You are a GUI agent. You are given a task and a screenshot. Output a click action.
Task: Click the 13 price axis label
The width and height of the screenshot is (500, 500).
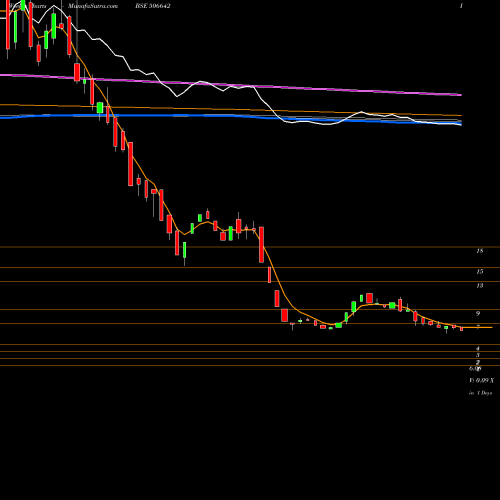(479, 286)
